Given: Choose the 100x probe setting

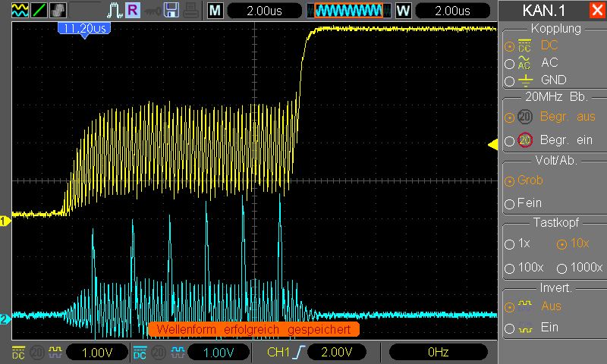Looking at the screenshot, I should [508, 268].
